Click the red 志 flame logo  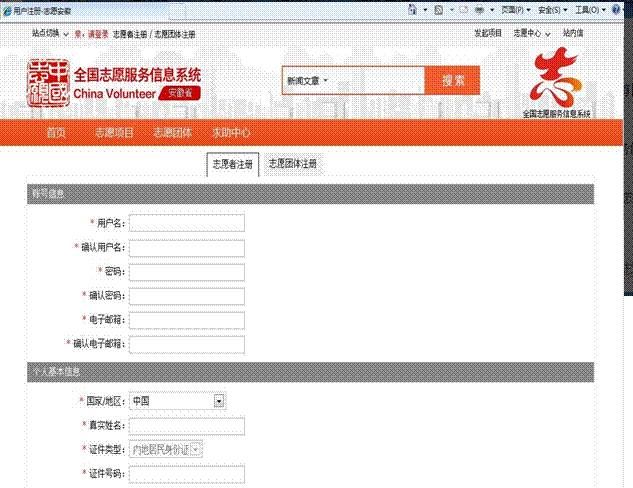coord(557,77)
